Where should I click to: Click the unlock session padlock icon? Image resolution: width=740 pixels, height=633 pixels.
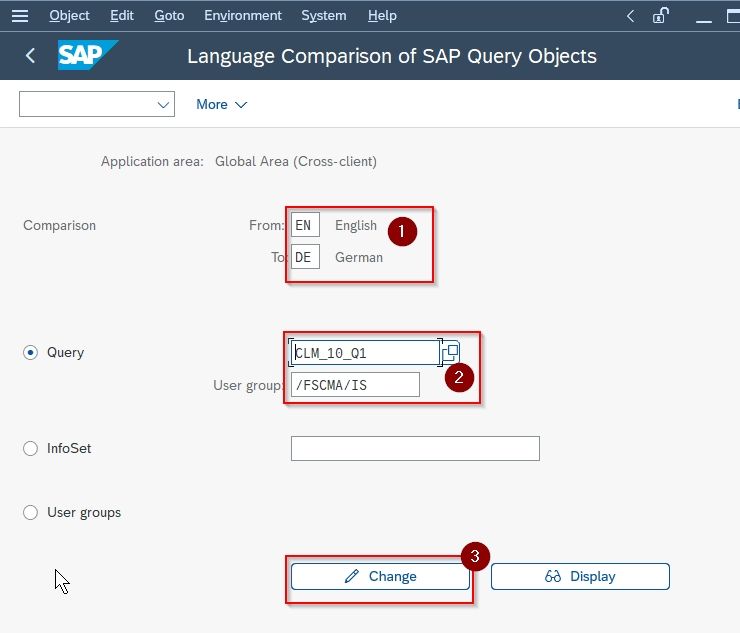pos(661,16)
